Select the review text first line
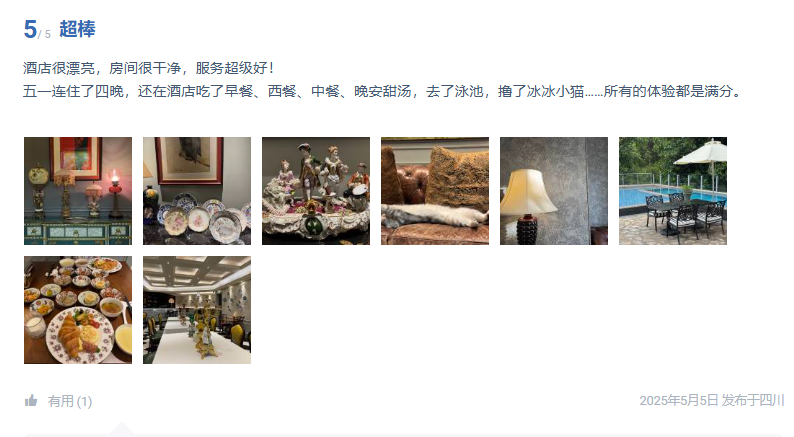 (x=148, y=68)
